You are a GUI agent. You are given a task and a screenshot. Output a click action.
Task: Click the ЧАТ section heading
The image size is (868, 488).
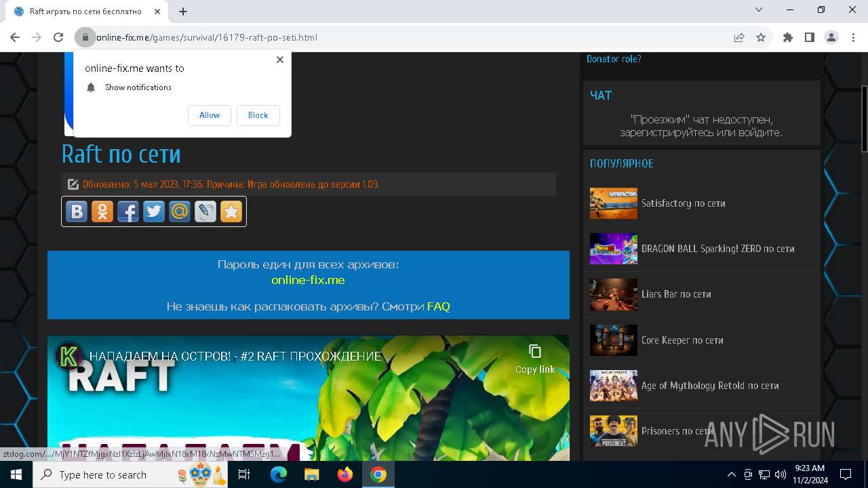click(601, 96)
